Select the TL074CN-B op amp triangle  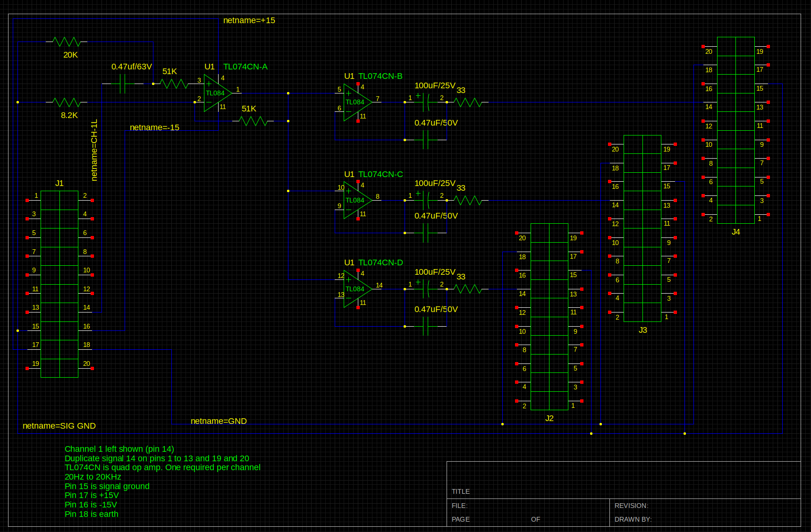358,102
